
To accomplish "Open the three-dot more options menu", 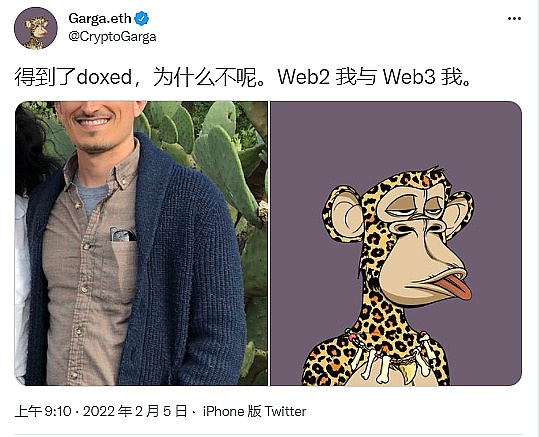I will point(514,19).
